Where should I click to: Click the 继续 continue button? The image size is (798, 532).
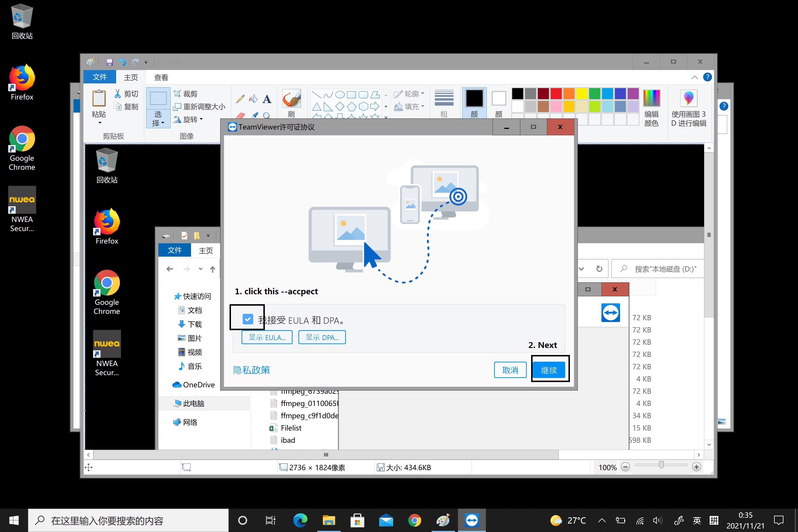(549, 370)
